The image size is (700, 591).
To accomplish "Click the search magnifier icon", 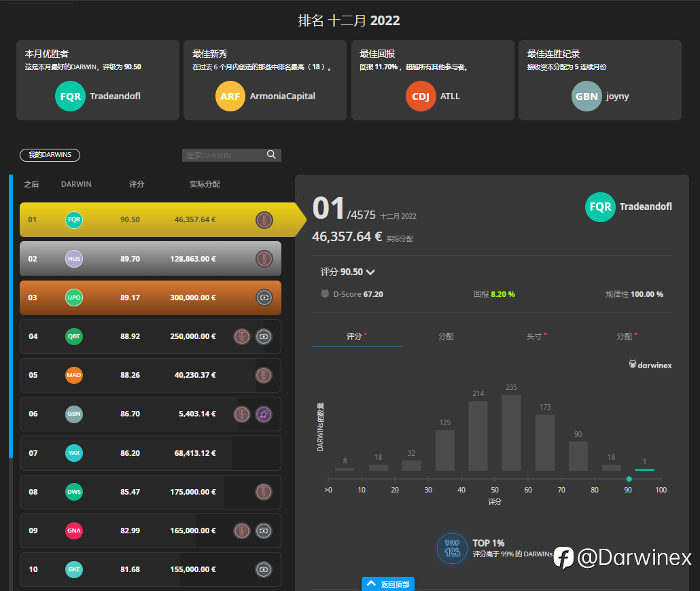I will (271, 154).
